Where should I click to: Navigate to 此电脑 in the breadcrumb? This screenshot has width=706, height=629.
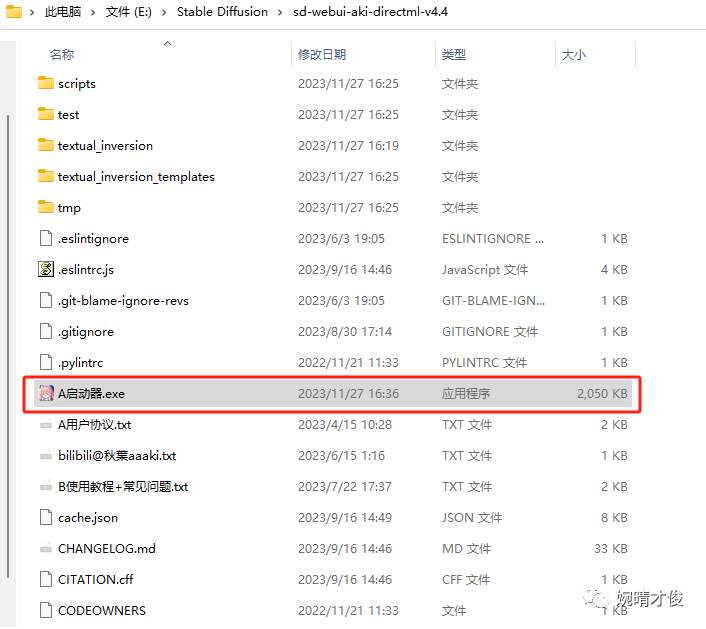tap(63, 12)
